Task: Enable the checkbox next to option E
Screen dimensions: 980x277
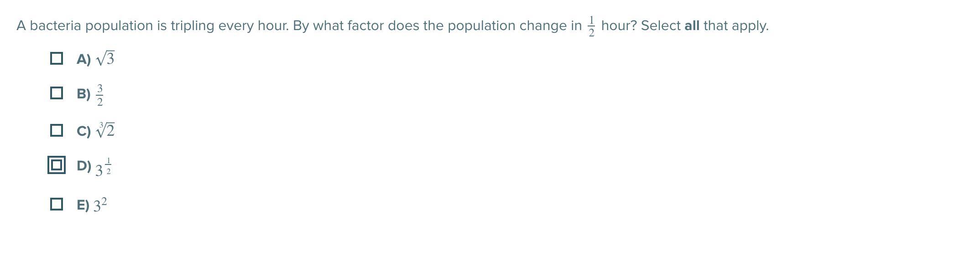Action: (56, 204)
